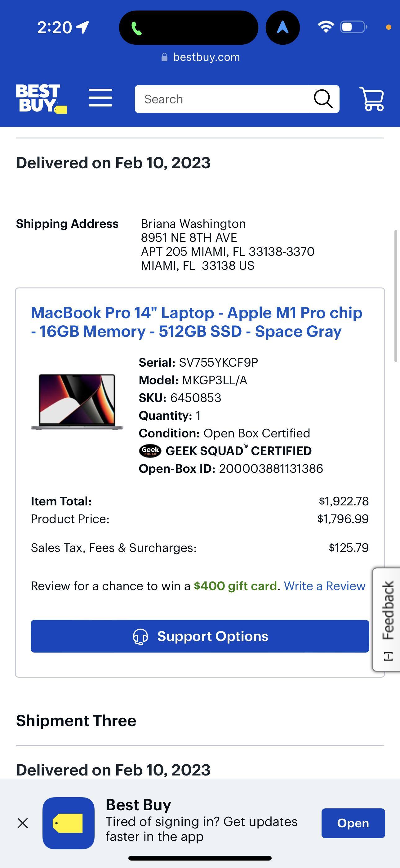Tap the navigation arrow icon in status bar

pyautogui.click(x=283, y=27)
